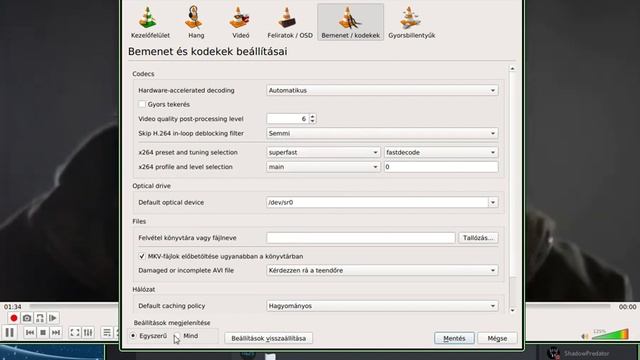Click the Tallózás... browse button
640x360 pixels.
tap(478, 238)
